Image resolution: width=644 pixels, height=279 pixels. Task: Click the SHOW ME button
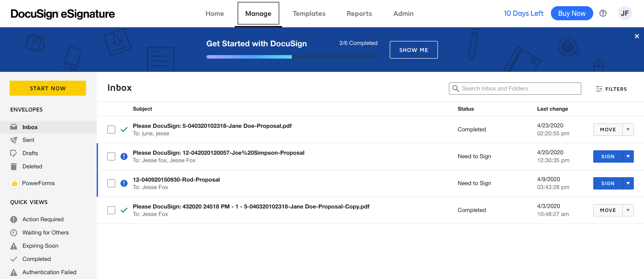pyautogui.click(x=414, y=50)
